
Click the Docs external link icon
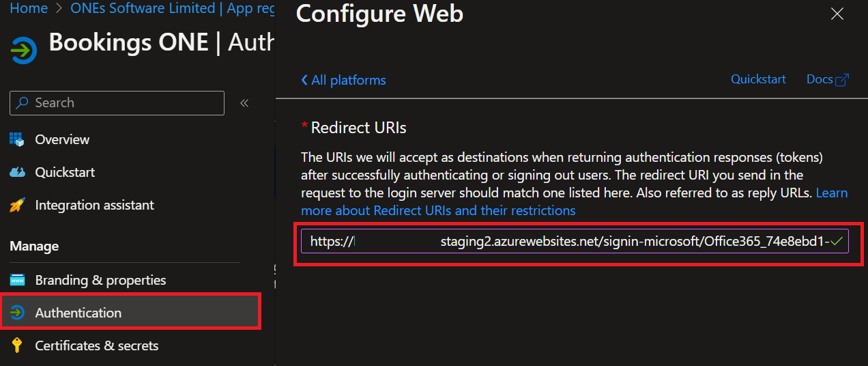[842, 80]
